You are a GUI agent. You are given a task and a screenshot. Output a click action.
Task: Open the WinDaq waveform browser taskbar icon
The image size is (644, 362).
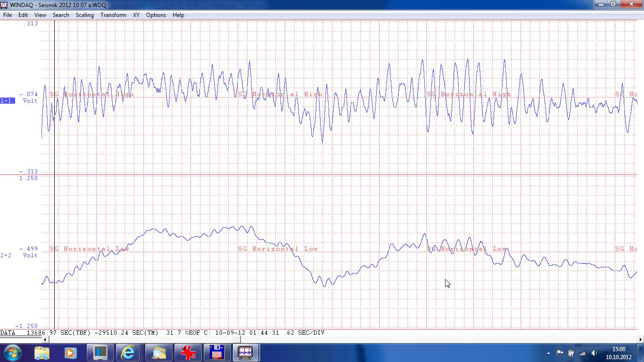pos(245,353)
